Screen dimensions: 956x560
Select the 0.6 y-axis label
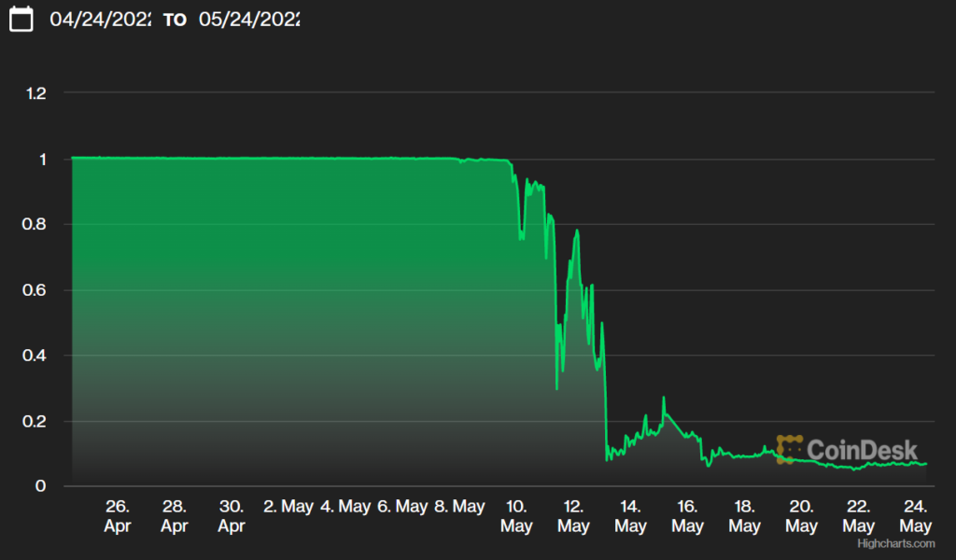click(x=35, y=290)
